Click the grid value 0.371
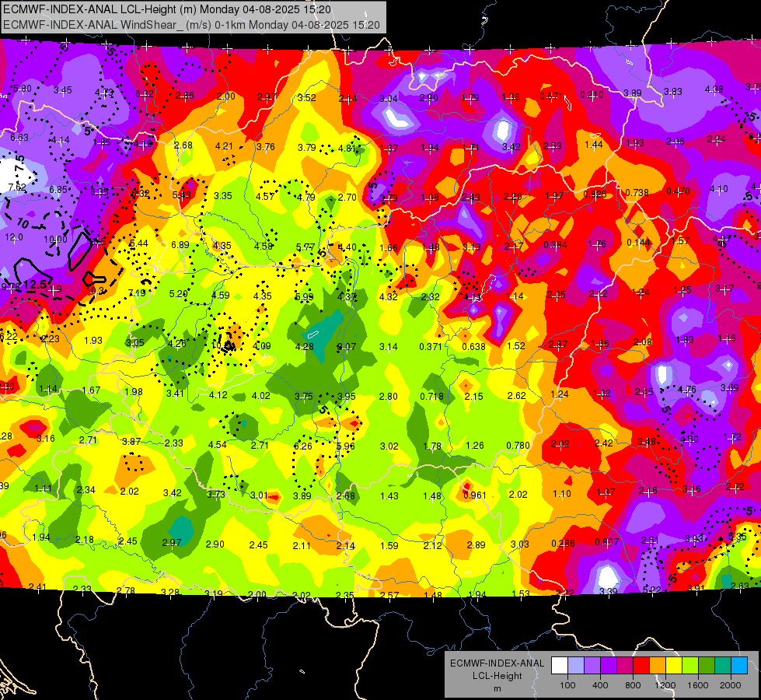 coord(431,346)
